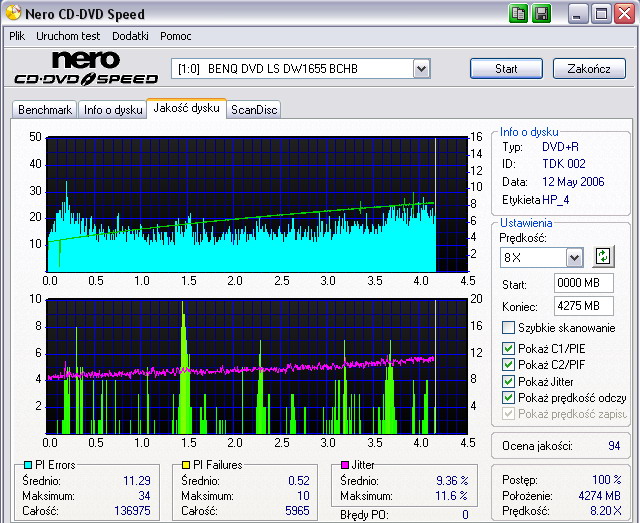
Task: Click the date 12 May 2006
Action: click(573, 182)
